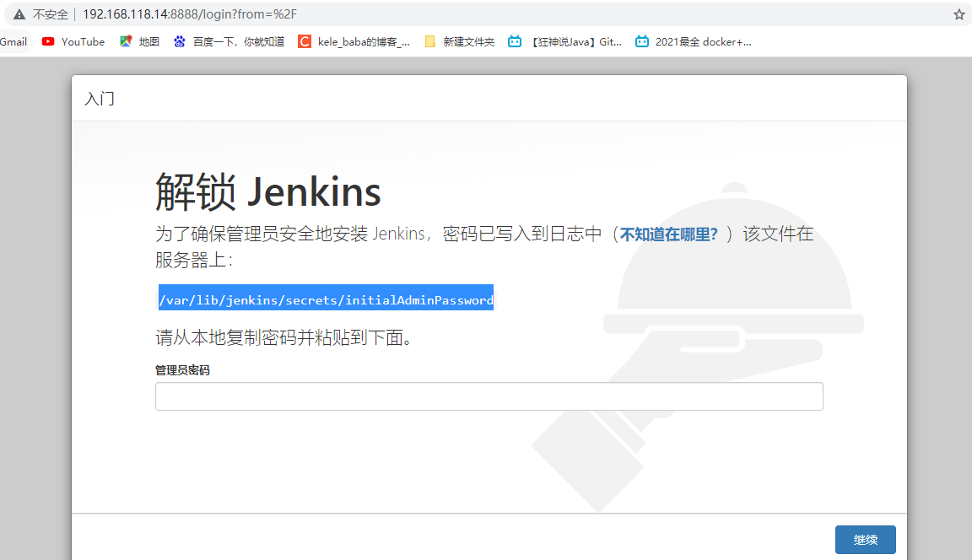
Task: Open the Gmail bookmark
Action: (13, 41)
